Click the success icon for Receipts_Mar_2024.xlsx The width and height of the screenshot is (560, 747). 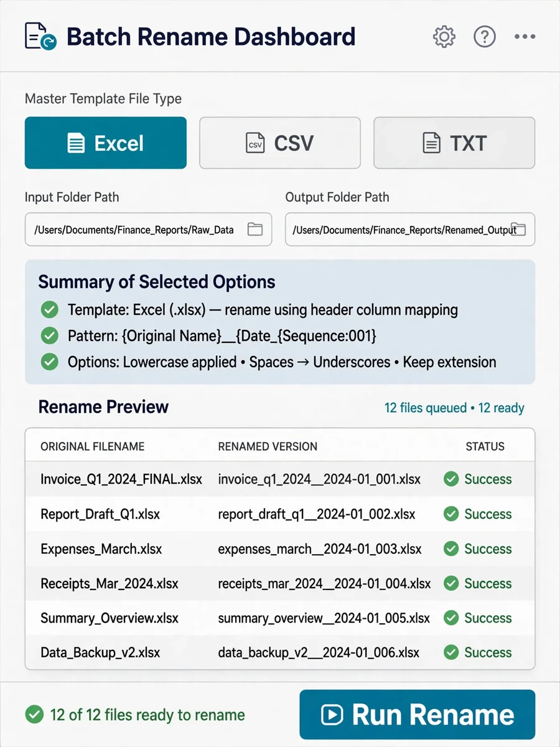pos(451,583)
